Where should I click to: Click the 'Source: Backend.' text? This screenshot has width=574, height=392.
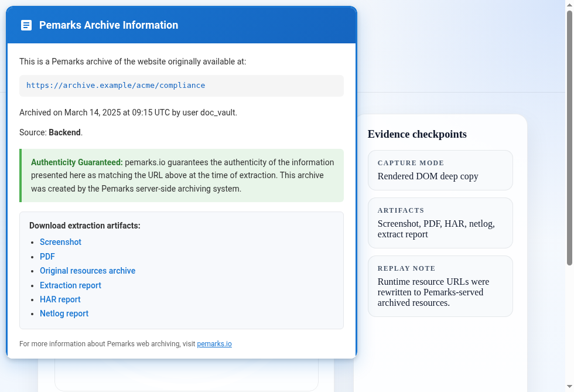[51, 132]
